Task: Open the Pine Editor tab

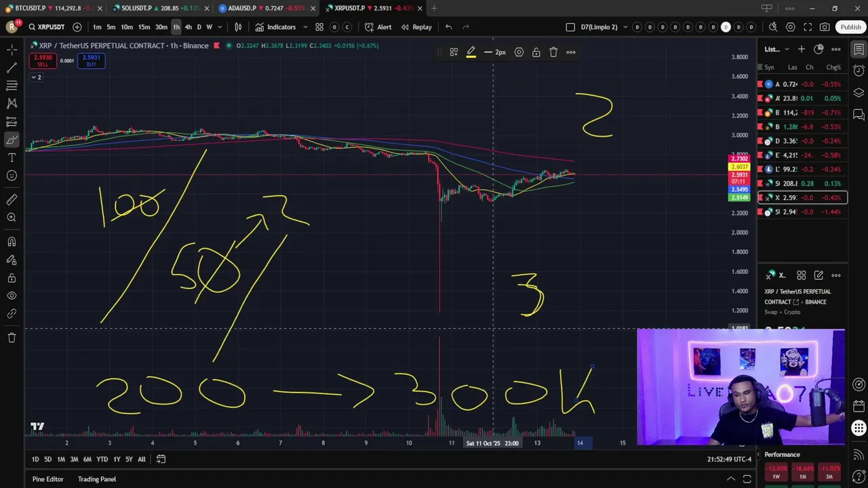Action: coord(47,479)
